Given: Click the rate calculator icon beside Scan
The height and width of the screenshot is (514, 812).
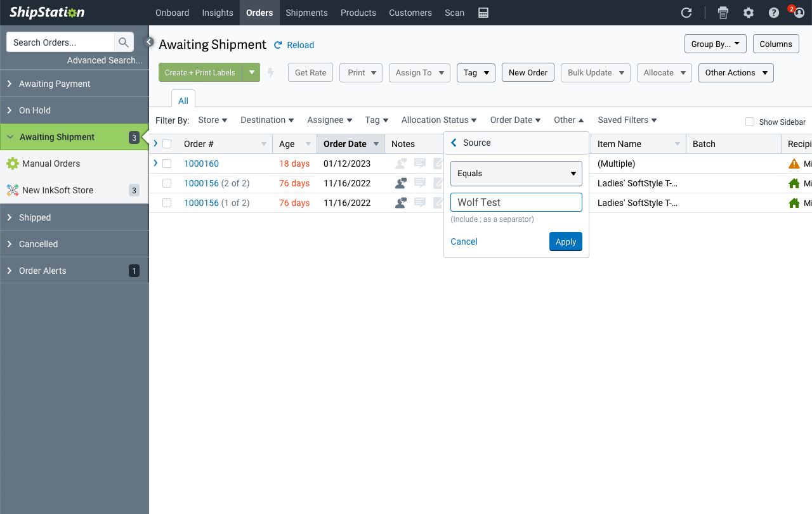Looking at the screenshot, I should point(483,12).
